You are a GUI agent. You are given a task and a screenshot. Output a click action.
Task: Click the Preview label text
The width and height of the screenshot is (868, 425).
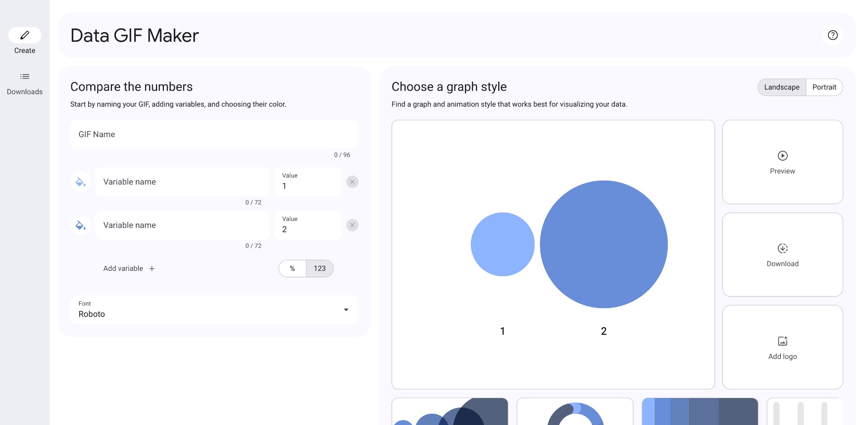(783, 171)
